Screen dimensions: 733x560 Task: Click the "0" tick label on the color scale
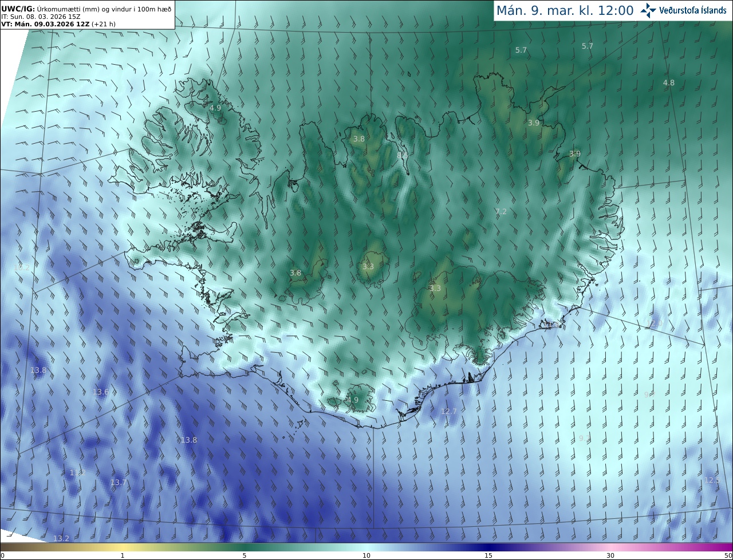coord(2,555)
